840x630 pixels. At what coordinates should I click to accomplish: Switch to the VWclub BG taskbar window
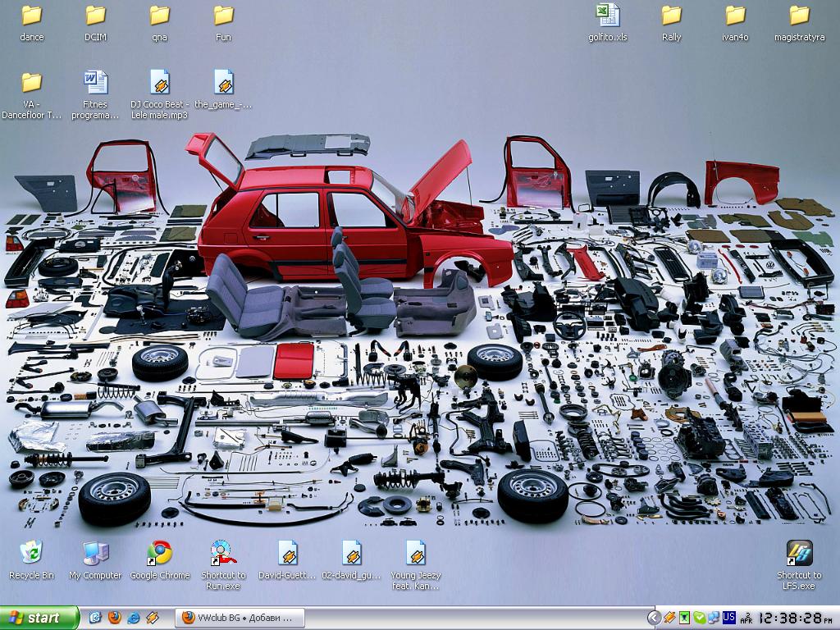point(240,618)
